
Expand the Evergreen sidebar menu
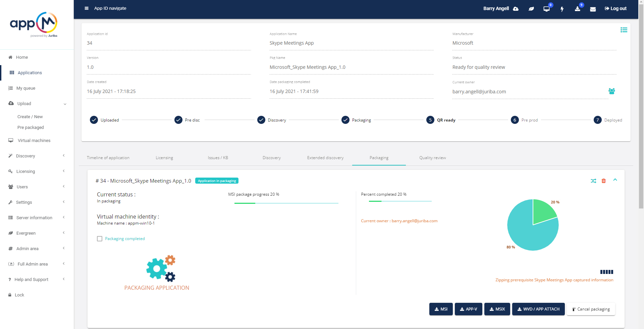coord(37,233)
